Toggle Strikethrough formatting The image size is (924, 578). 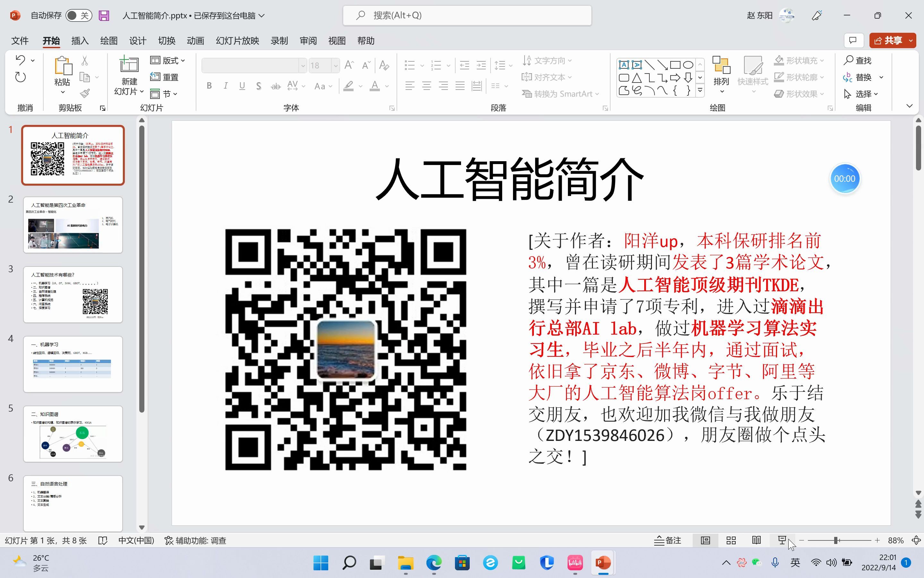[x=275, y=86]
